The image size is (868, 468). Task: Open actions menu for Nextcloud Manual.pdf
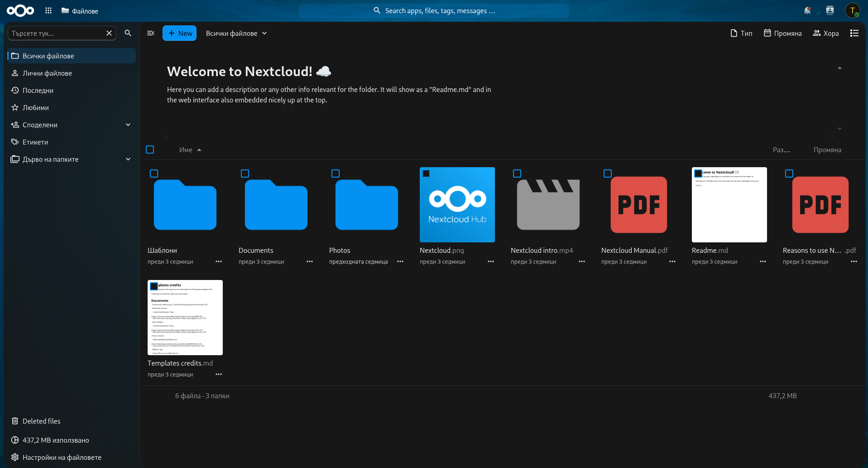pyautogui.click(x=672, y=261)
